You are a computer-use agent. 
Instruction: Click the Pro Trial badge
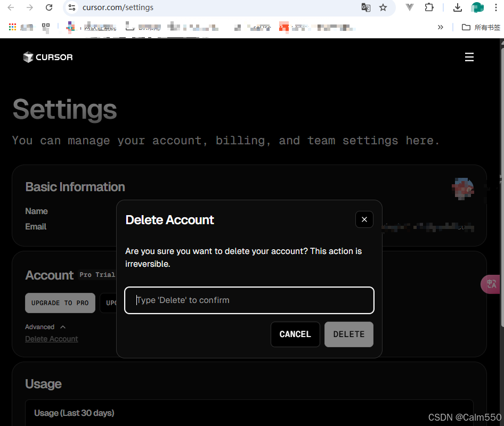pyautogui.click(x=97, y=275)
